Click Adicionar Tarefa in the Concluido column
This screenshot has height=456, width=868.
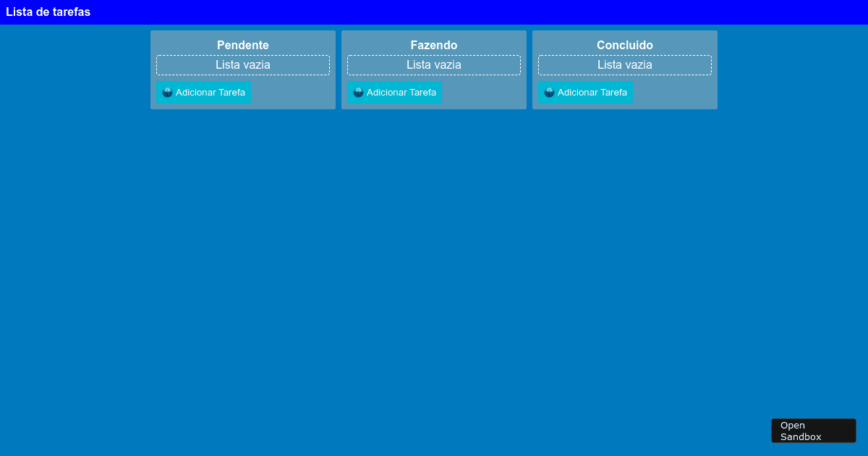point(585,92)
